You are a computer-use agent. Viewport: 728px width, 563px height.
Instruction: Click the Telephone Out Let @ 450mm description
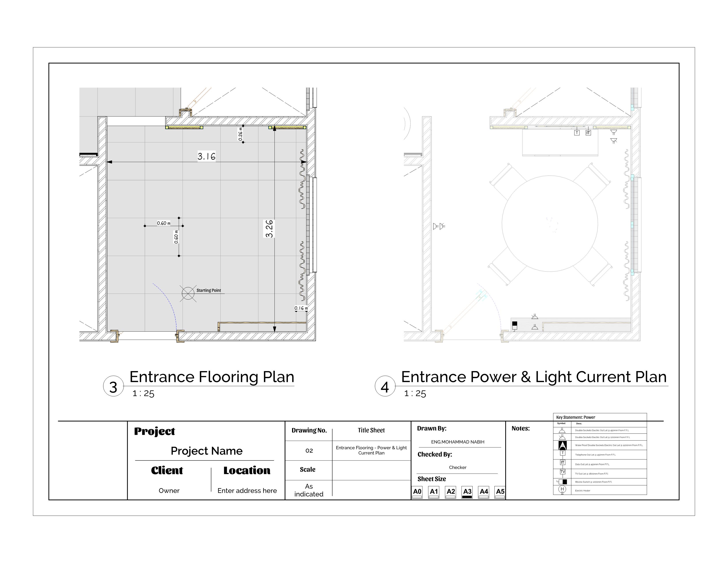tap(595, 455)
